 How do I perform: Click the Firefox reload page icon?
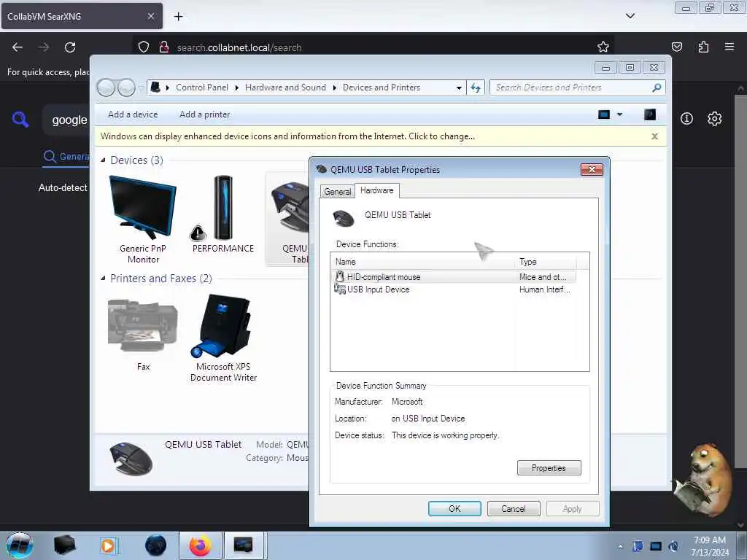70,47
